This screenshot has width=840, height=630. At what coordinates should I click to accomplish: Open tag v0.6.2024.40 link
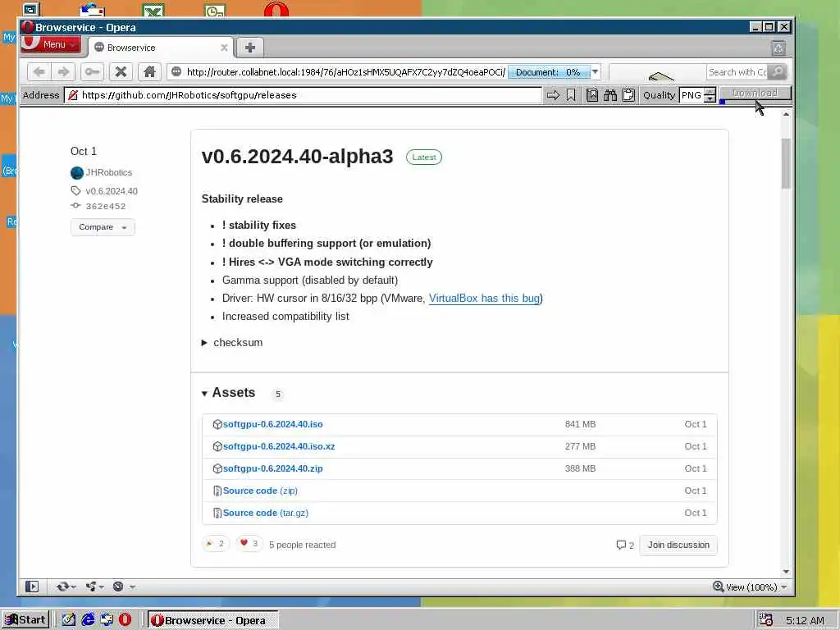112,191
